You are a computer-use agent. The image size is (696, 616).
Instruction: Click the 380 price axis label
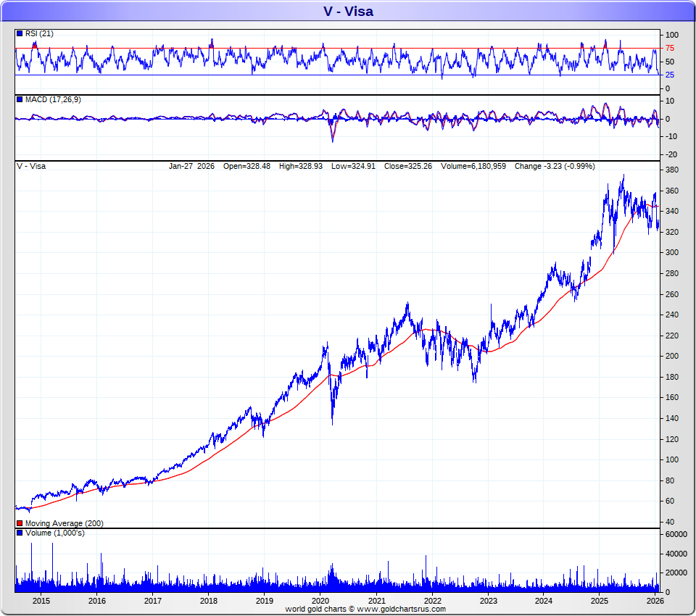(x=672, y=170)
